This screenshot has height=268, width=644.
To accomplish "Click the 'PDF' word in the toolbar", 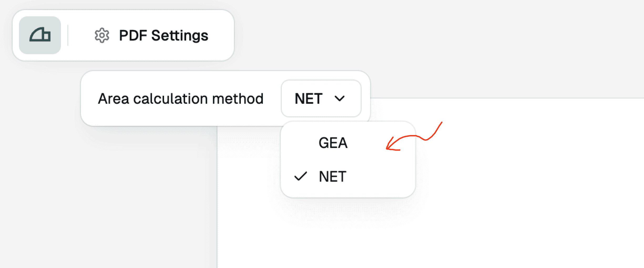I will [x=133, y=35].
